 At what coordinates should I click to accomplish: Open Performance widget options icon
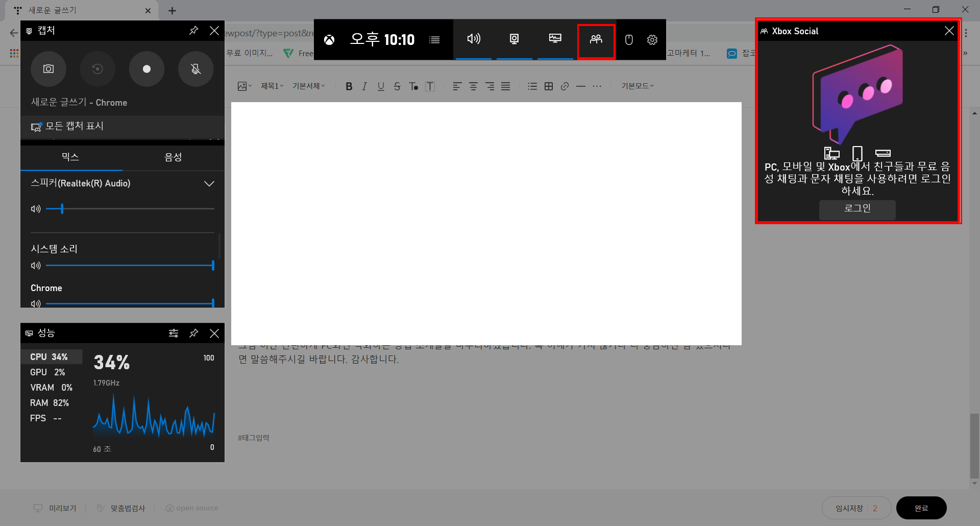[174, 333]
